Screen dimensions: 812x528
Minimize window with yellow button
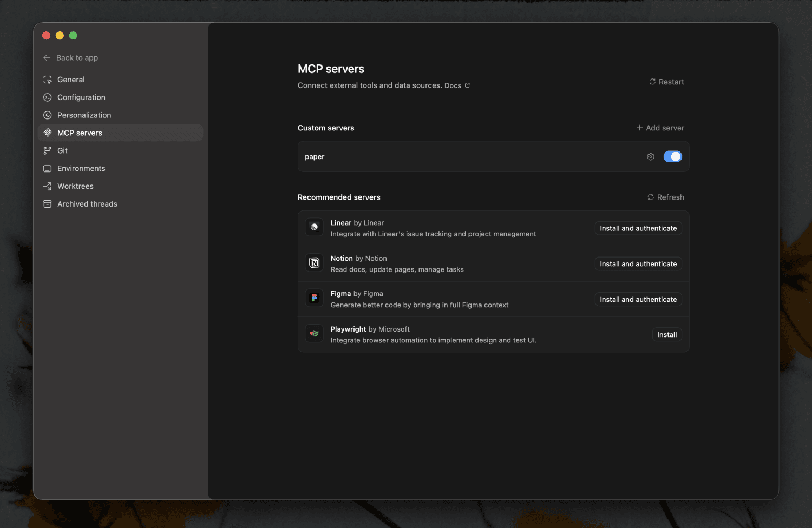60,36
